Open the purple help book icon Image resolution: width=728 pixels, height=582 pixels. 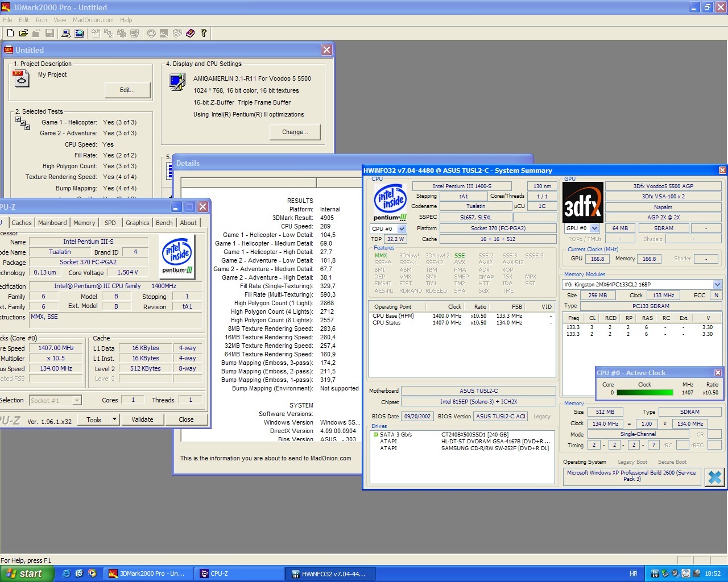pyautogui.click(x=190, y=34)
